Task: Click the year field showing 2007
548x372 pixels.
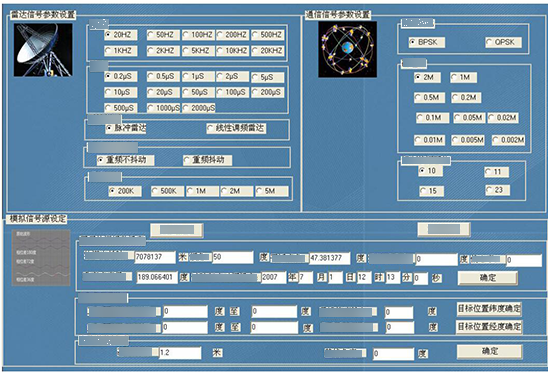Action: (274, 277)
